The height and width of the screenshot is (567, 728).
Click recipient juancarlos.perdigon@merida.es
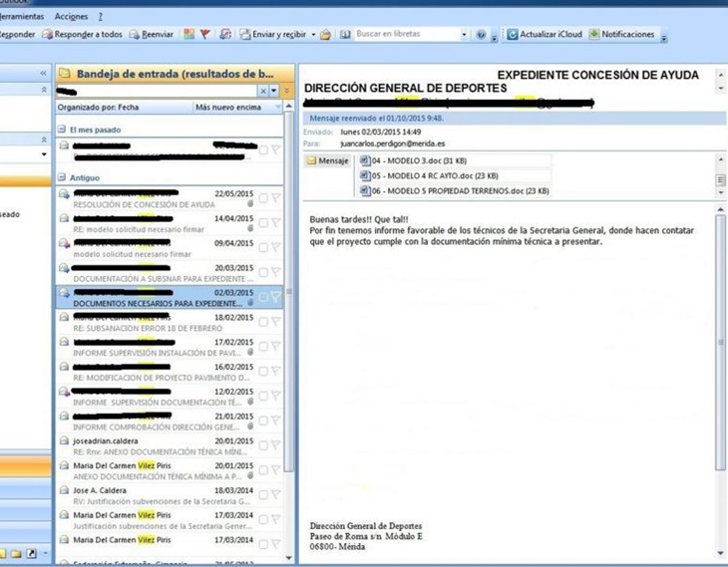(x=392, y=143)
